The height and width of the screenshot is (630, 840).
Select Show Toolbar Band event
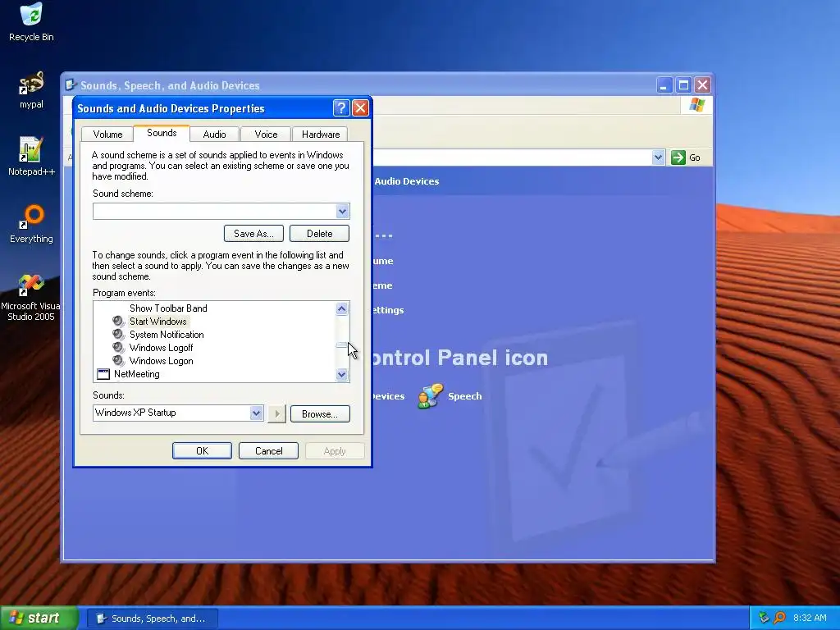168,308
